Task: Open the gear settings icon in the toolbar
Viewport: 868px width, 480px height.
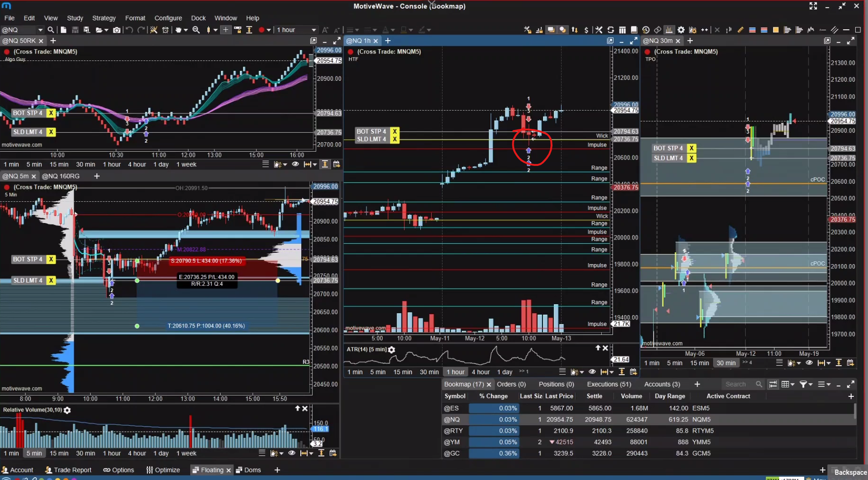Action: [x=681, y=30]
